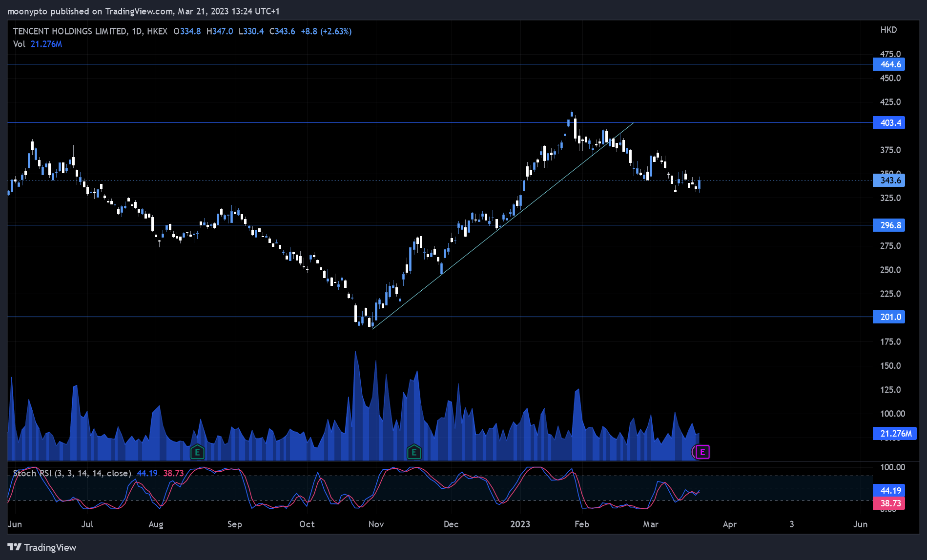The width and height of the screenshot is (927, 560).
Task: Click the 425.0 price scale label
Action: [890, 102]
